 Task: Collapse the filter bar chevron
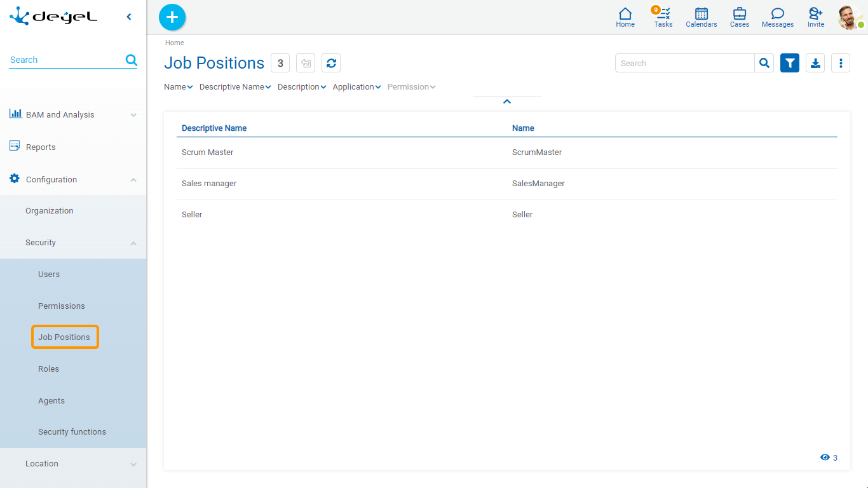pyautogui.click(x=507, y=102)
